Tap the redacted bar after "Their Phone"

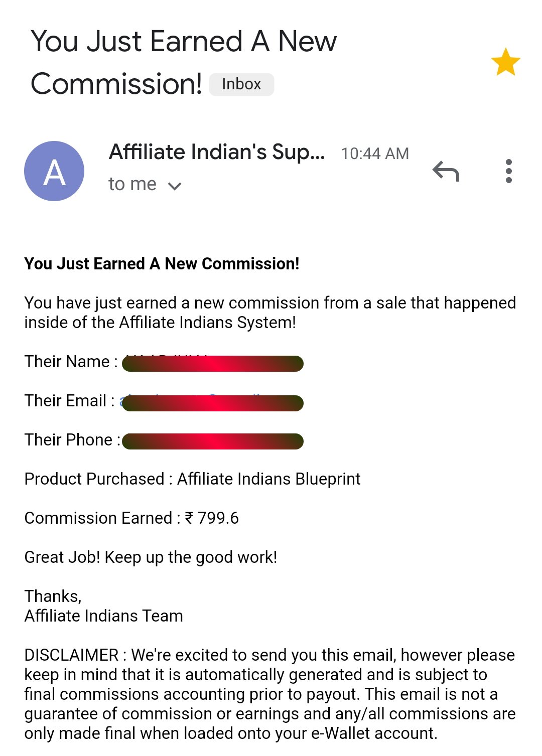click(x=212, y=441)
